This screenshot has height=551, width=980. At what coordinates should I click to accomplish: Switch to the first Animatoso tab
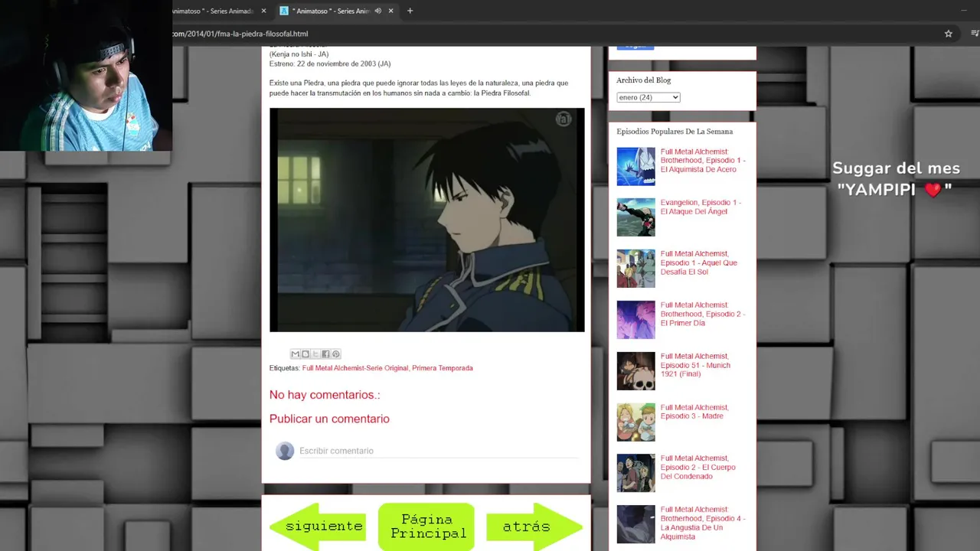[212, 11]
